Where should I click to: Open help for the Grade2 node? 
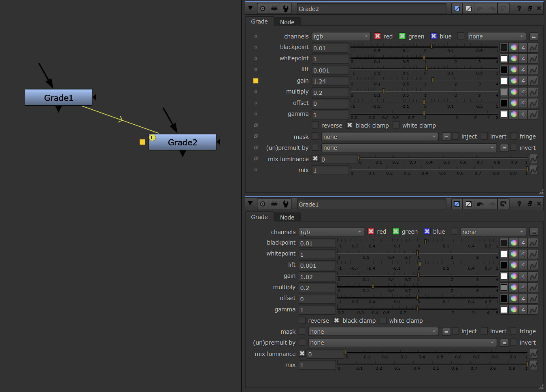pos(519,9)
